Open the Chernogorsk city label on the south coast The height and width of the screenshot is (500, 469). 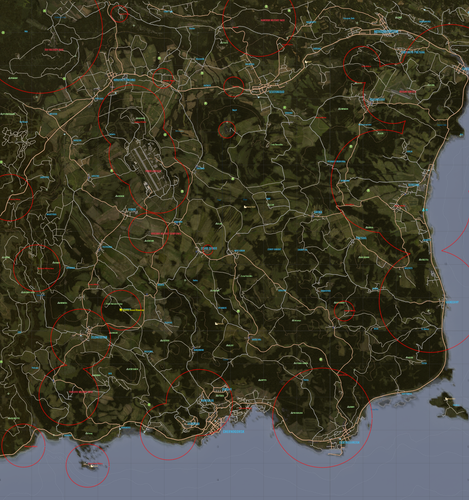[x=233, y=431]
